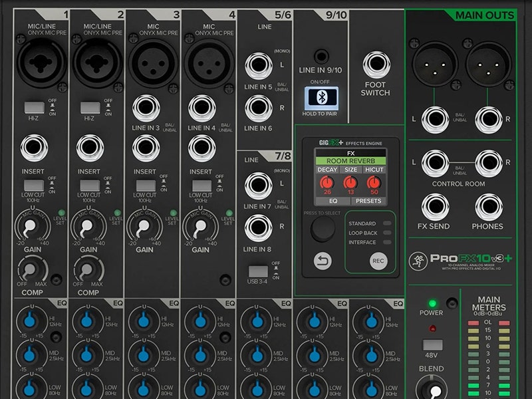
Task: Toggle channel 2 HI-Z switch
Action: pos(90,108)
